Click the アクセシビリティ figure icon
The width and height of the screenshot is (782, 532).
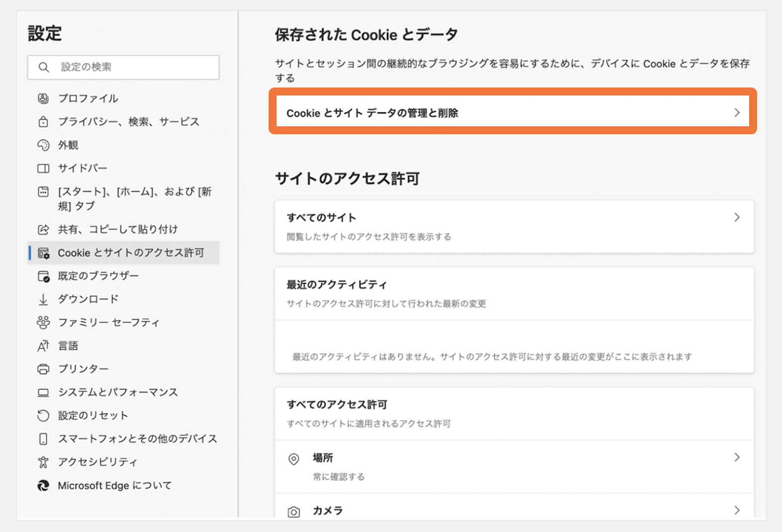(43, 462)
